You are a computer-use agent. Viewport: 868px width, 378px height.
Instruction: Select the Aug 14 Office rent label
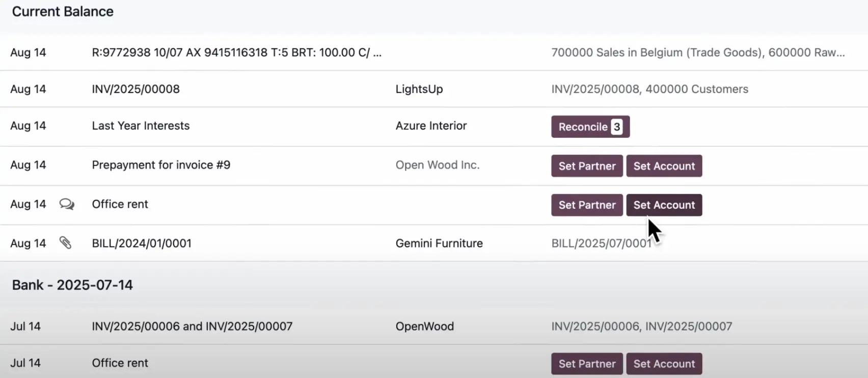click(x=120, y=204)
